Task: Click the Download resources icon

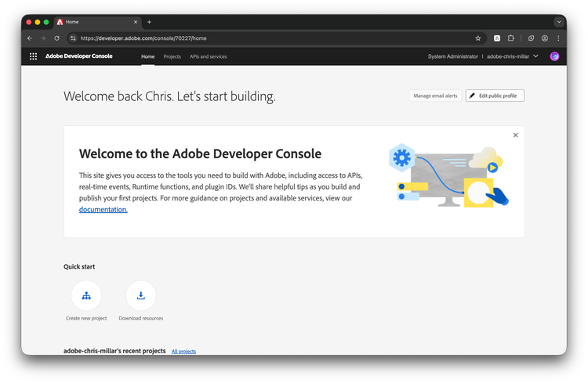Action: 141,296
